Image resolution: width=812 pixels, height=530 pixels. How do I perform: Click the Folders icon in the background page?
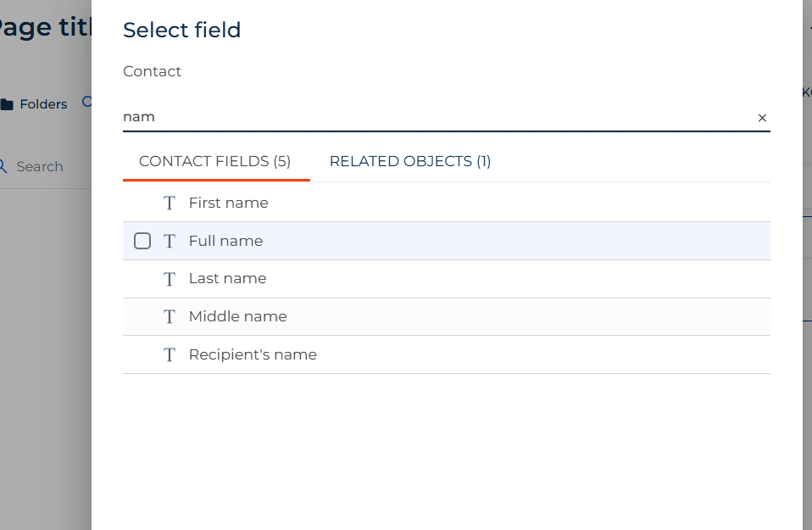click(7, 104)
